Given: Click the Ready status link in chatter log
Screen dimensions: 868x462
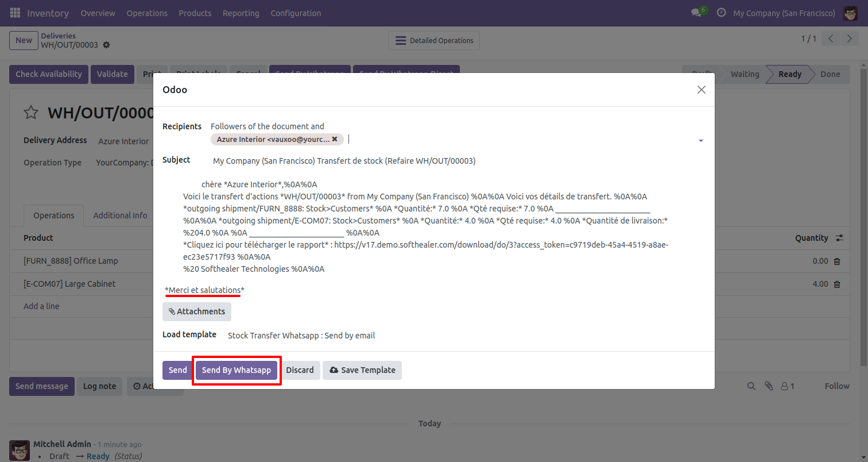Looking at the screenshot, I should click(x=98, y=456).
